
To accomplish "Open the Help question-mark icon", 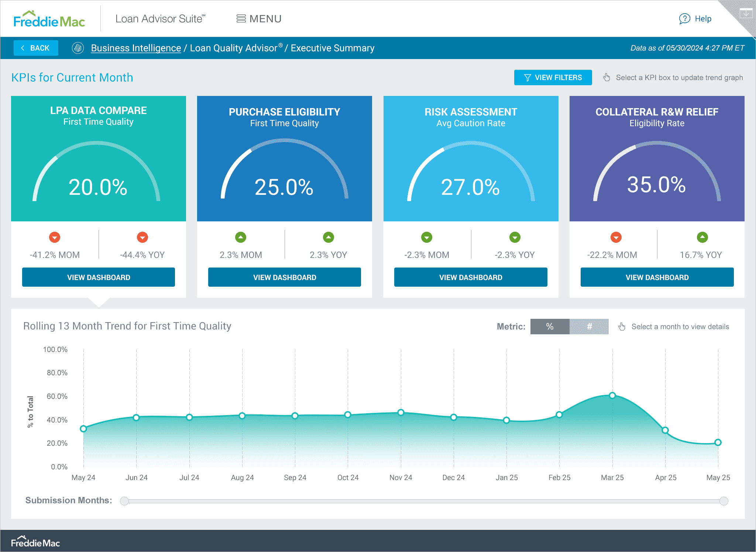I will [x=684, y=19].
